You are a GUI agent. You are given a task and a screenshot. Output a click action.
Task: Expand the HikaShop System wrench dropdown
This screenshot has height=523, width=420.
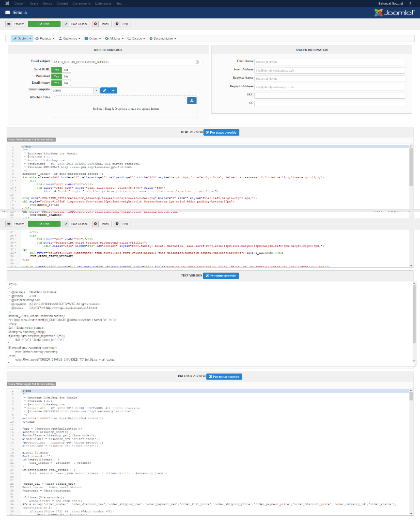coord(22,39)
